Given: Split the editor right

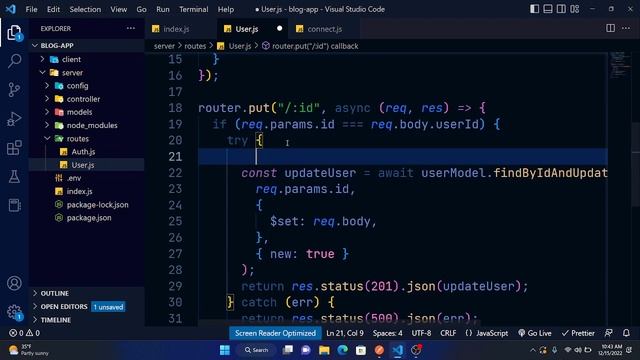Looking at the screenshot, I should point(610,28).
